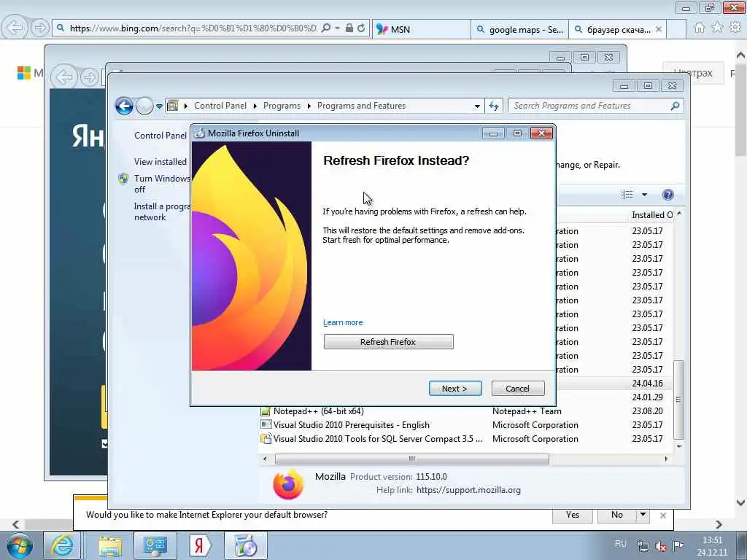Open Turn Windows features on or off
The width and height of the screenshot is (747, 560).
point(161,184)
